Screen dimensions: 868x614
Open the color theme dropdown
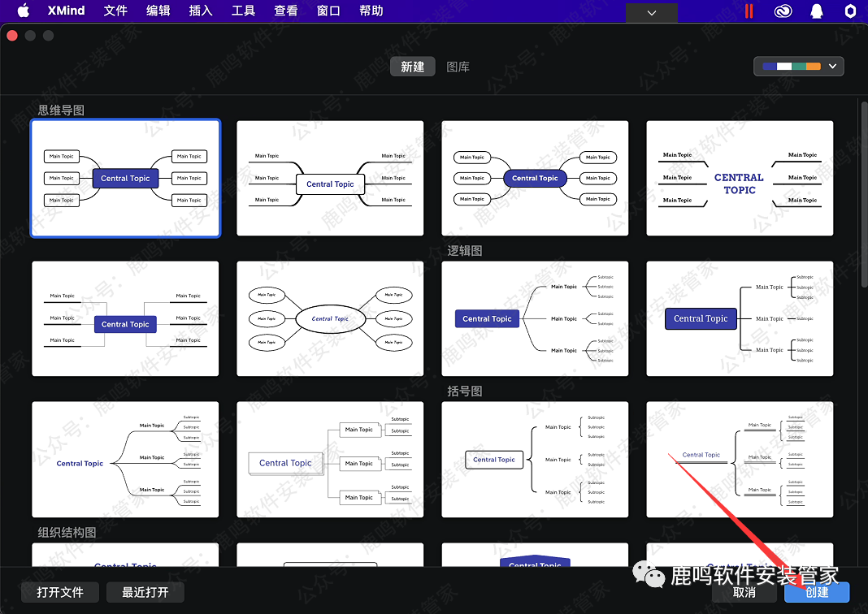(x=799, y=67)
